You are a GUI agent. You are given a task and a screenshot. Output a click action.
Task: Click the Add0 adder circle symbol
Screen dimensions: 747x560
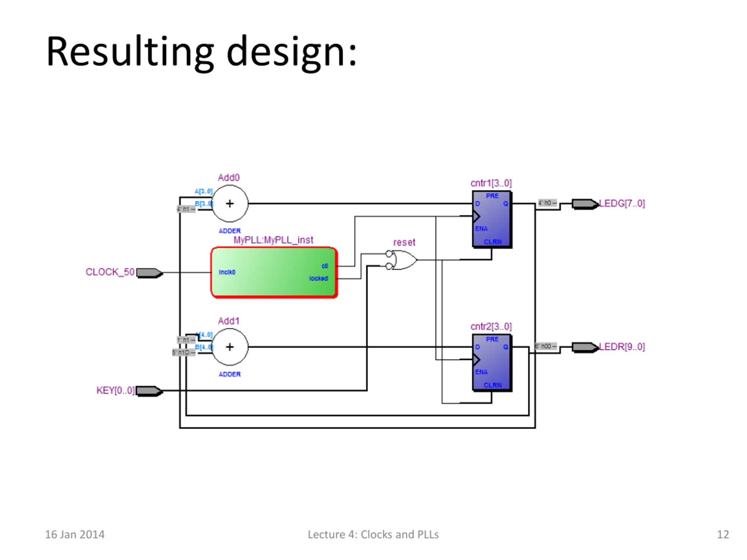(230, 204)
